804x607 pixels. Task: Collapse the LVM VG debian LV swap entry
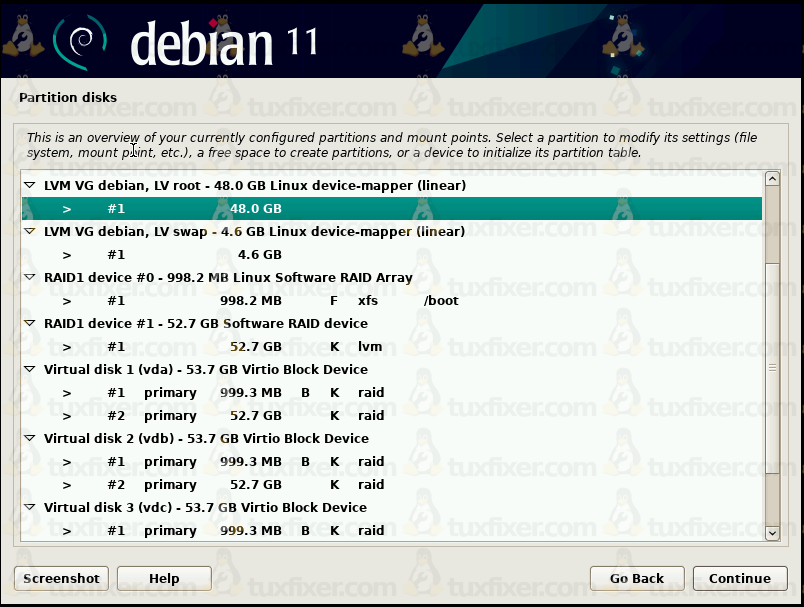click(29, 232)
